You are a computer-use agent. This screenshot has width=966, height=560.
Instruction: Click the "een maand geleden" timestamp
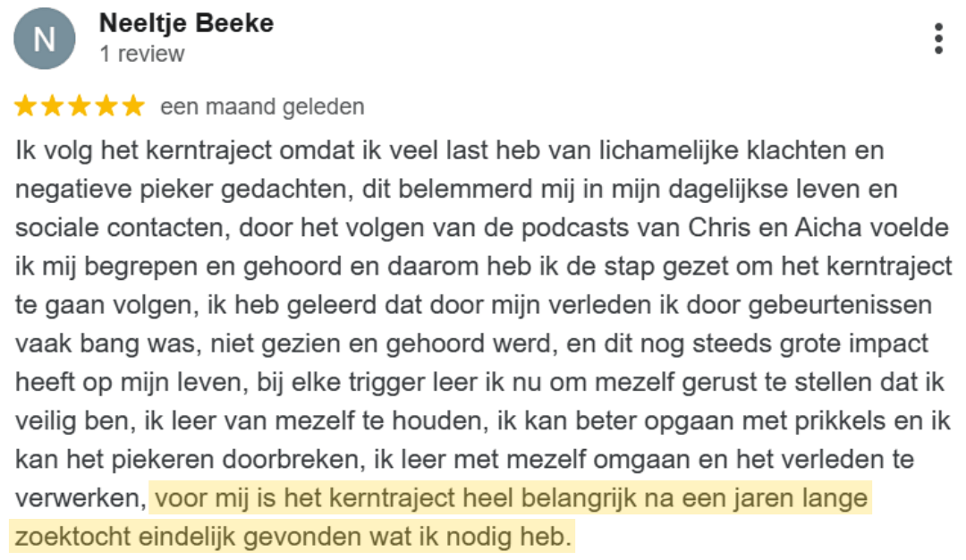[262, 107]
